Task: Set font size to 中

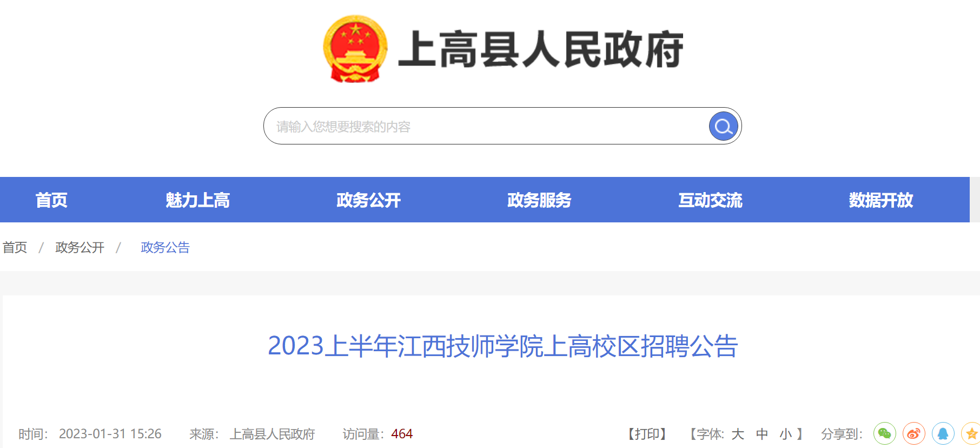Action: [762, 434]
